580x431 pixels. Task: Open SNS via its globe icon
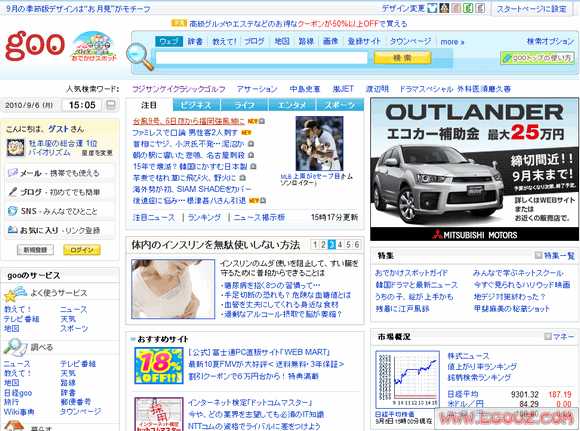coord(13,211)
